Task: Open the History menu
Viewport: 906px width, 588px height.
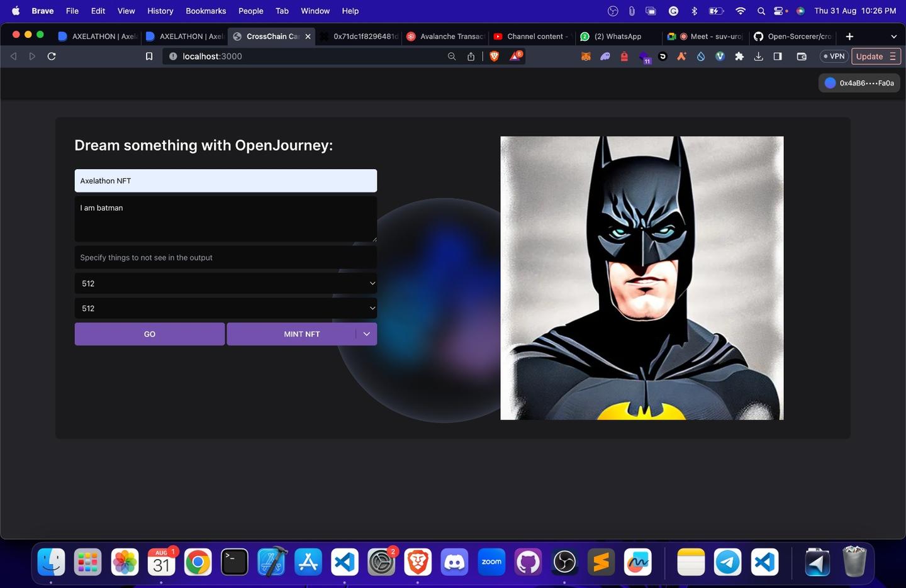Action: (160, 11)
